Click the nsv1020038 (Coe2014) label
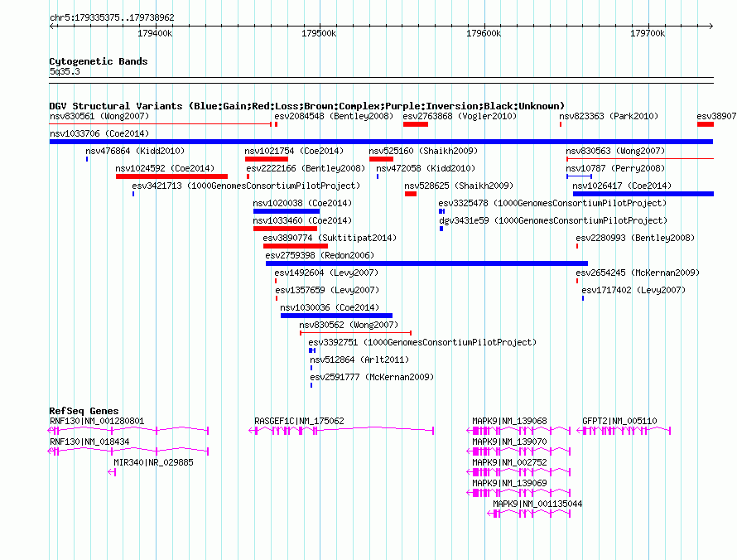Screen dimensions: 737x560 [302, 203]
